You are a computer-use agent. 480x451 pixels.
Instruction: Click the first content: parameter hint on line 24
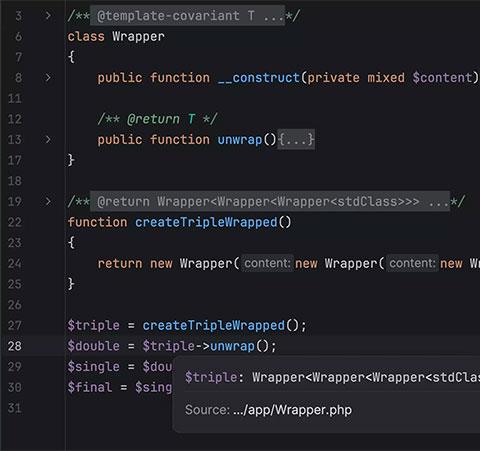pyautogui.click(x=267, y=263)
